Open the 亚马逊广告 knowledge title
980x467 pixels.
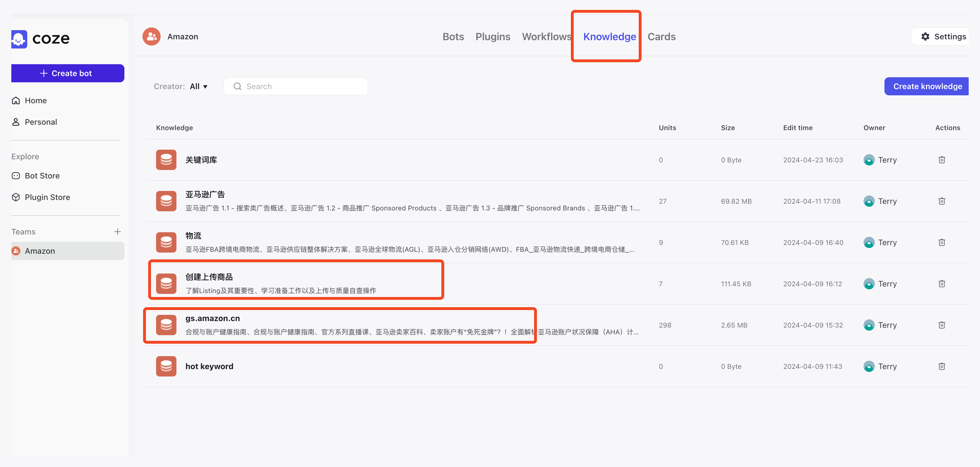click(x=205, y=195)
